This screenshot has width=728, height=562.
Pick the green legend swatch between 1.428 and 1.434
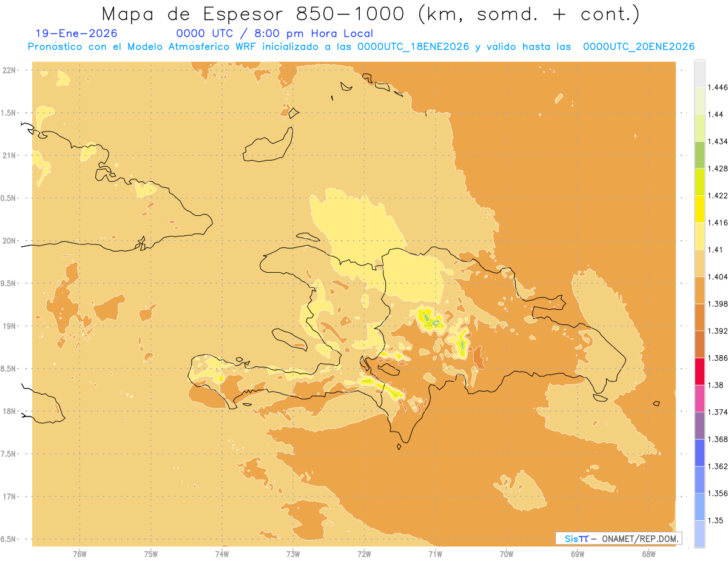coord(699,155)
